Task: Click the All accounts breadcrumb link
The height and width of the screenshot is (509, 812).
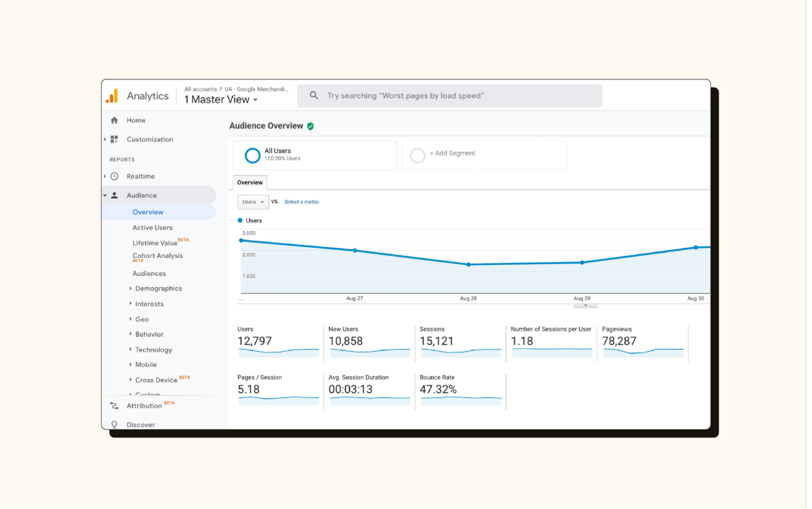Action: (200, 88)
